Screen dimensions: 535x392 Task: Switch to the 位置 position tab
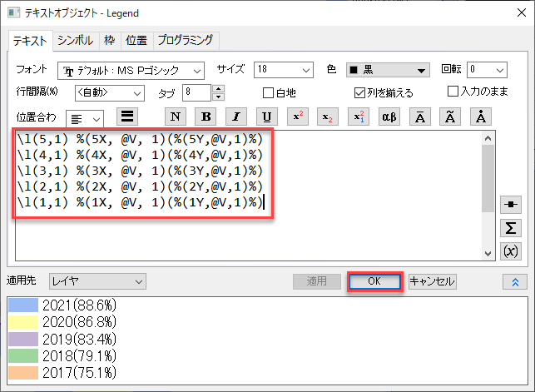pos(136,41)
